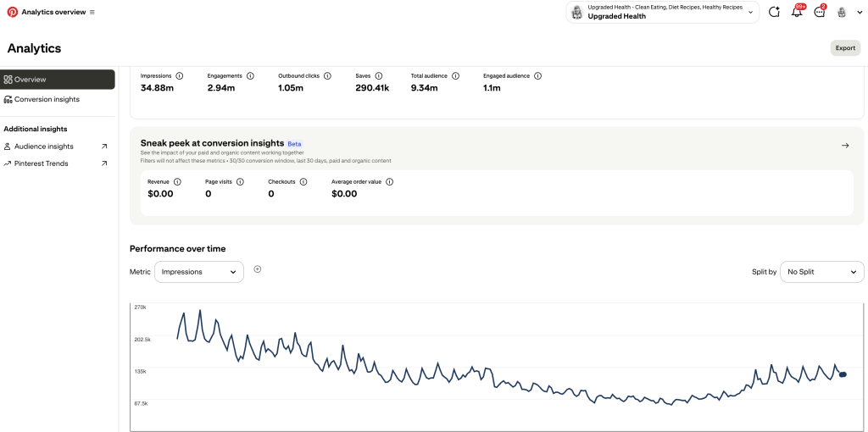This screenshot has width=868, height=432.
Task: Click the 2.94m engagements value
Action: click(x=221, y=87)
